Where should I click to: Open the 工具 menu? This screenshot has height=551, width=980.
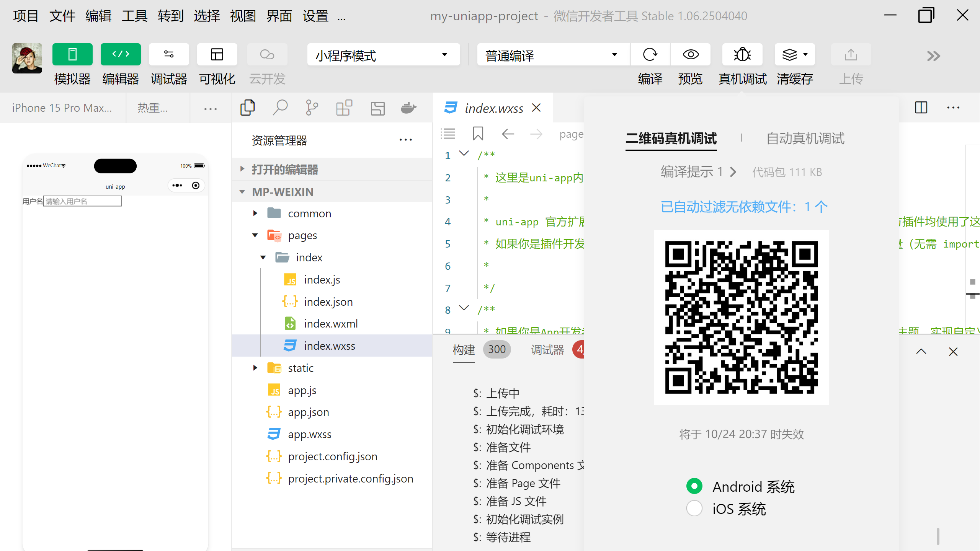coord(134,16)
